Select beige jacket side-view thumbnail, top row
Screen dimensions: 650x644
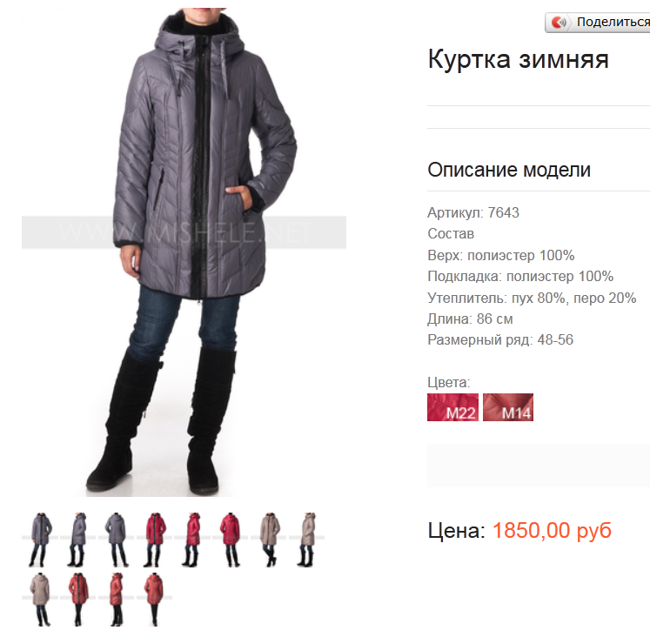coord(306,540)
